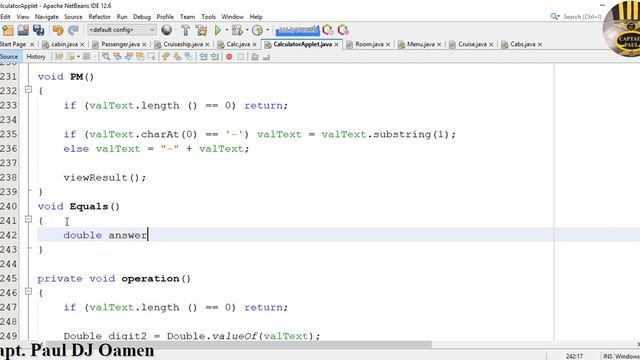Click the Redo arrow icon

(x=73, y=30)
